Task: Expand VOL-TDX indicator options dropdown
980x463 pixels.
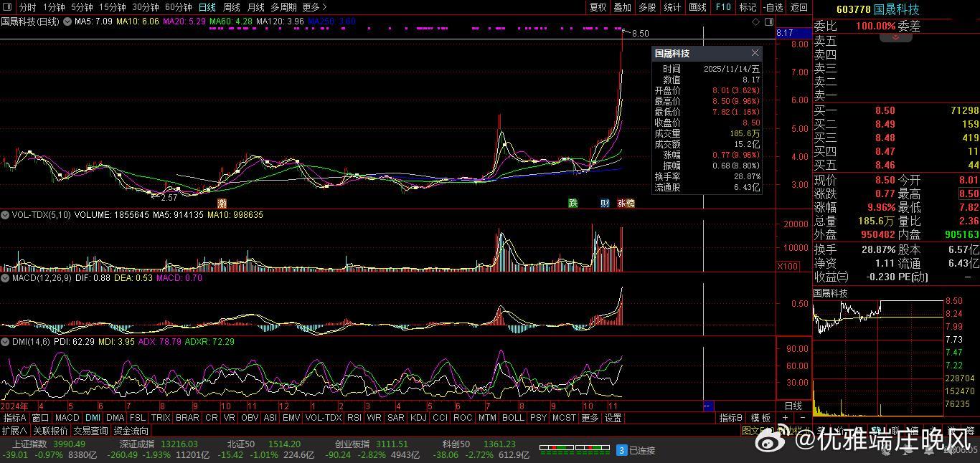Action: coord(6,215)
